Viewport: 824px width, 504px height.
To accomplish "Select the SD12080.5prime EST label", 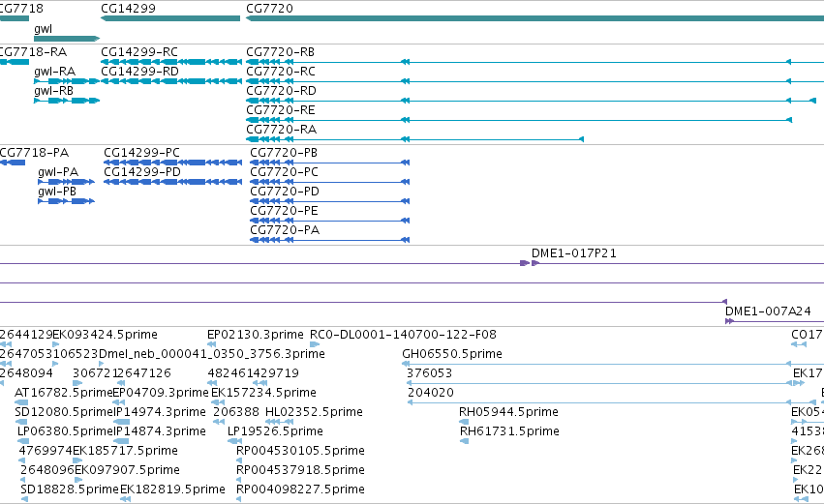I will [64, 413].
